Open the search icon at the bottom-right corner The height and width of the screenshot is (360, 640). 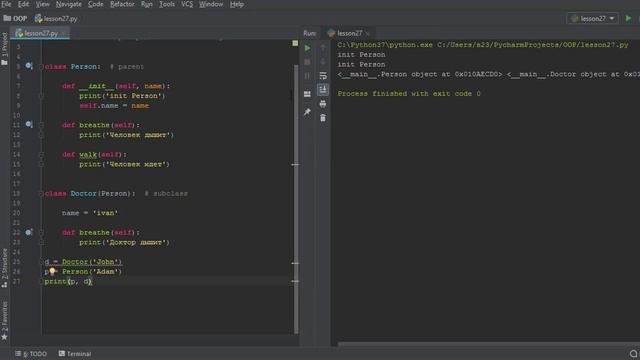click(x=633, y=354)
